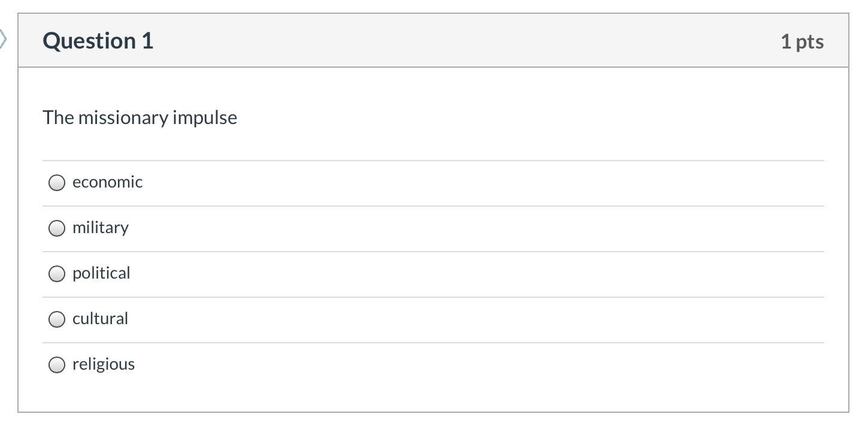Screen dimensions: 868x423
Task: Click the "cultural" answer label text
Action: (100, 319)
